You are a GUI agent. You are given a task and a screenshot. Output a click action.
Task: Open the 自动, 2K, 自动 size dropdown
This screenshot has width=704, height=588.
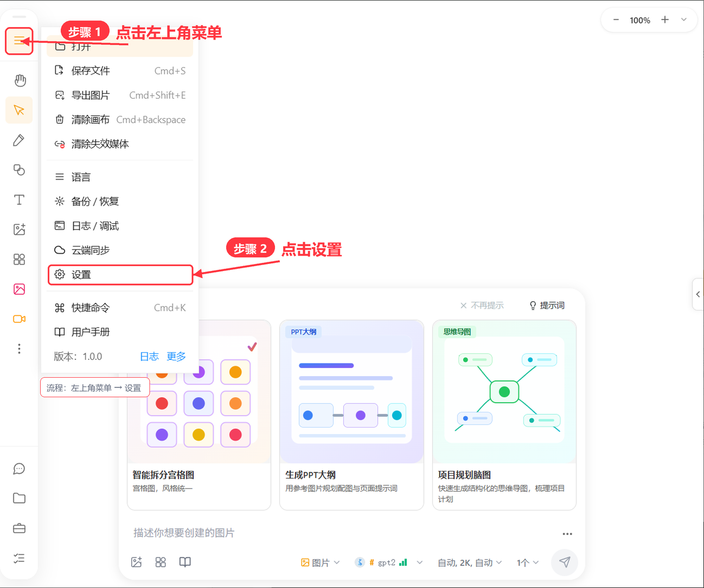point(470,563)
